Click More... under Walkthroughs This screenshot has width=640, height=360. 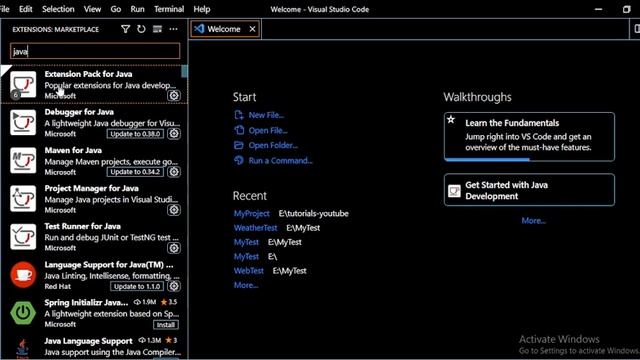coord(533,220)
